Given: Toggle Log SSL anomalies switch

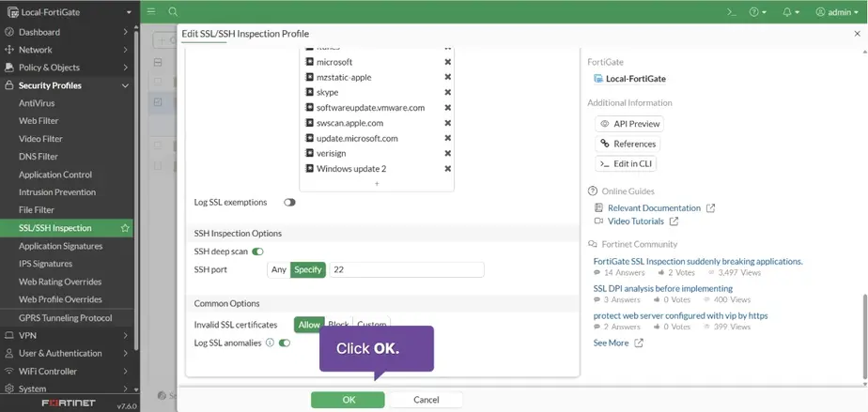Looking at the screenshot, I should pyautogui.click(x=284, y=343).
